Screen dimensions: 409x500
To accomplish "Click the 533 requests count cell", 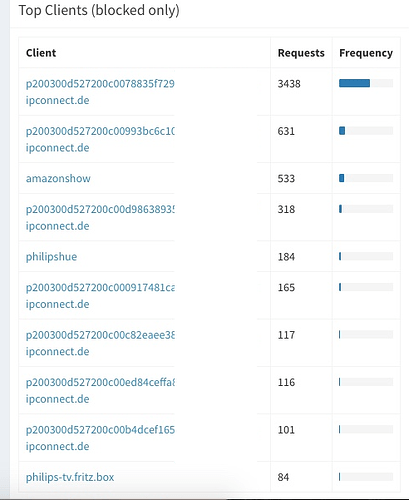I will click(286, 178).
